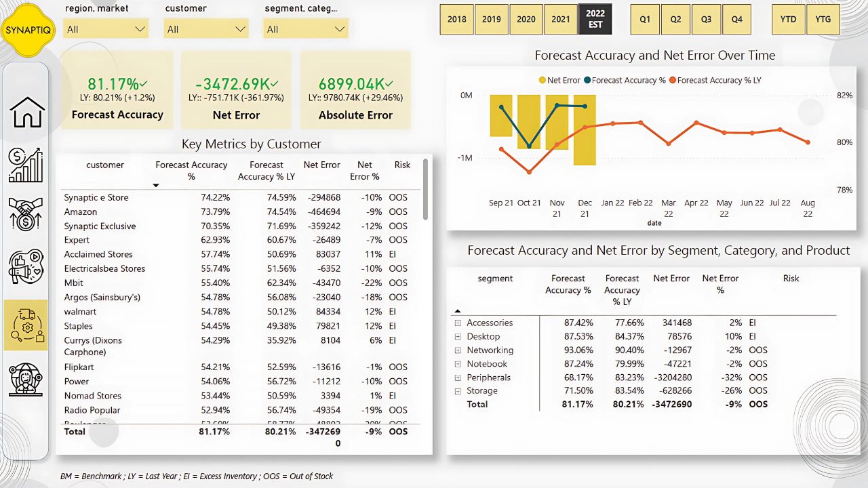
Task: Open the Home page icon in sidebar
Action: tap(26, 112)
